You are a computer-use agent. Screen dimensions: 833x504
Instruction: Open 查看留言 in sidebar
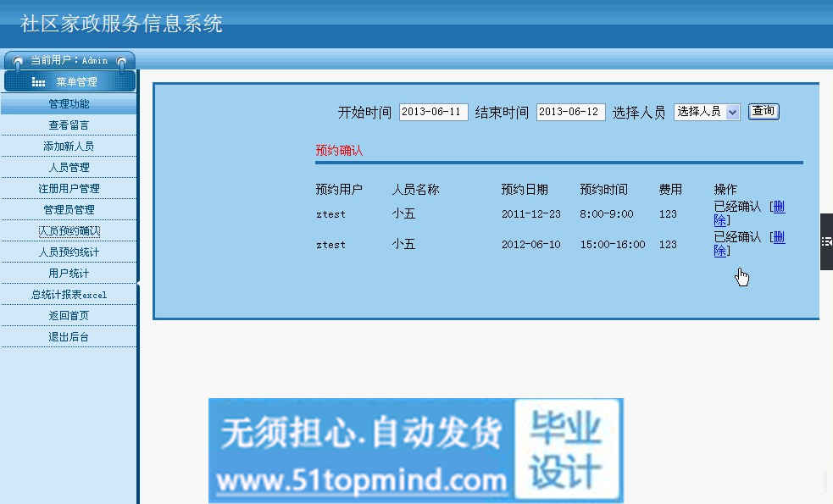[x=69, y=125]
